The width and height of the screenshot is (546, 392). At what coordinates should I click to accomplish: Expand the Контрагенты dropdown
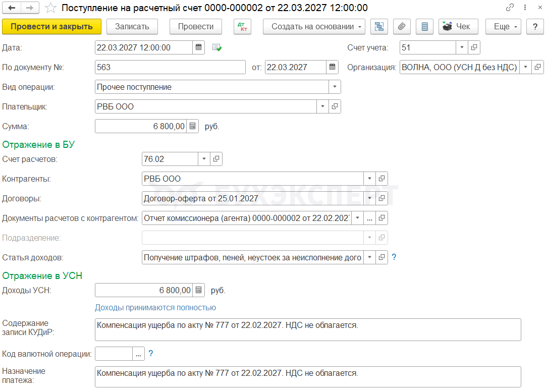coord(369,179)
